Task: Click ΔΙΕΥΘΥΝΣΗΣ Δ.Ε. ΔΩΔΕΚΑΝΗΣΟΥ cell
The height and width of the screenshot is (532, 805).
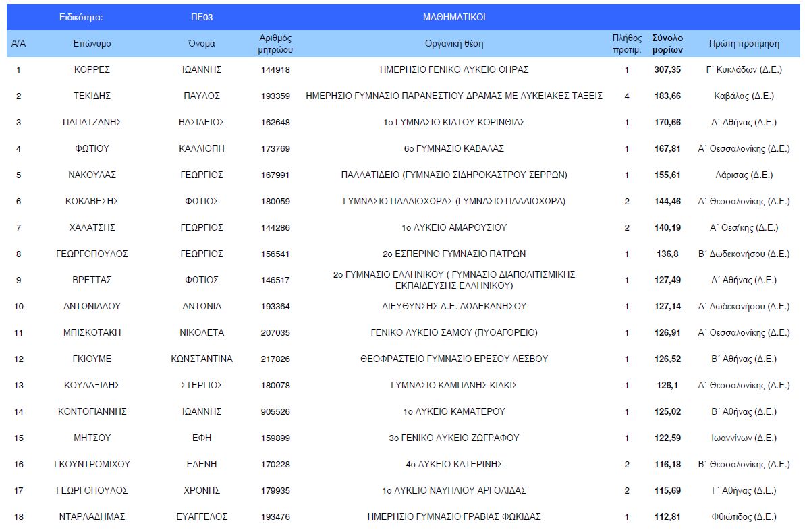Action: 454,306
